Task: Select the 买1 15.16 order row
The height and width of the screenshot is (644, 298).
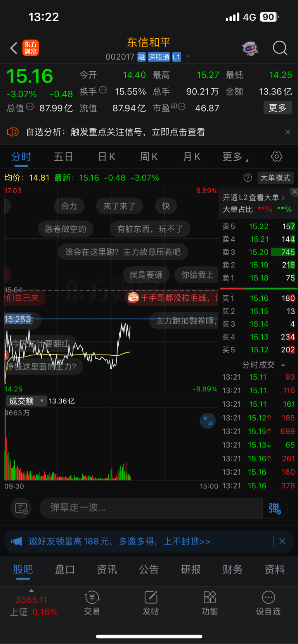Action: [x=258, y=298]
